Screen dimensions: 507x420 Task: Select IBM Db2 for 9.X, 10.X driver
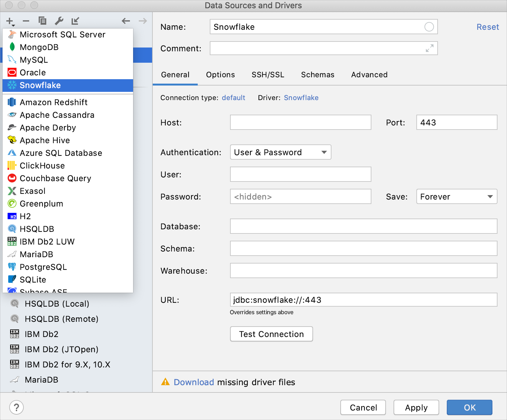tap(76, 365)
